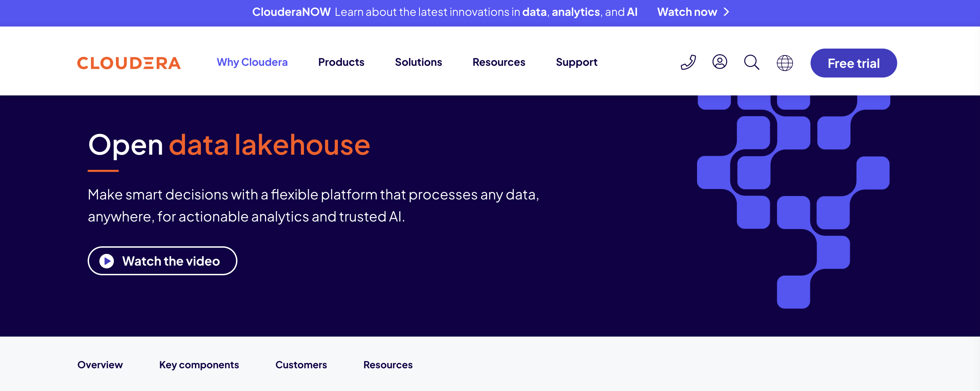Go to the Customers section tab
Viewport: 980px width, 391px height.
point(301,365)
